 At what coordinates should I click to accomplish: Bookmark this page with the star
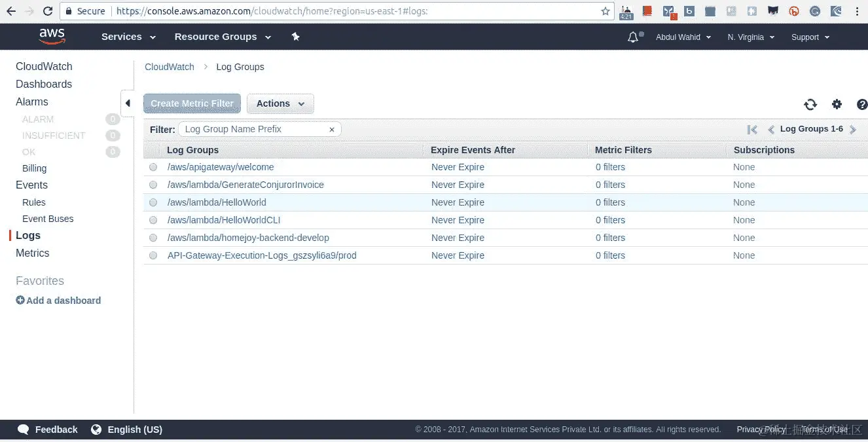pyautogui.click(x=606, y=11)
